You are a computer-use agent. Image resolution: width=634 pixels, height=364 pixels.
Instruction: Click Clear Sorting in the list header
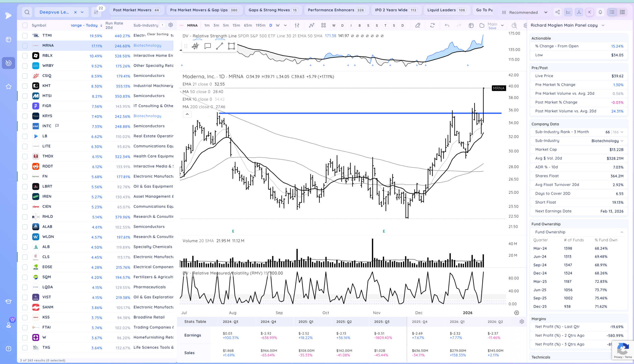(158, 34)
